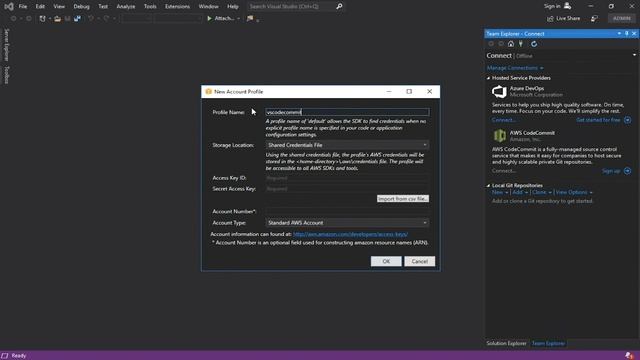This screenshot has height=360, width=640.
Task: Click the Account Number field
Action: (x=347, y=211)
